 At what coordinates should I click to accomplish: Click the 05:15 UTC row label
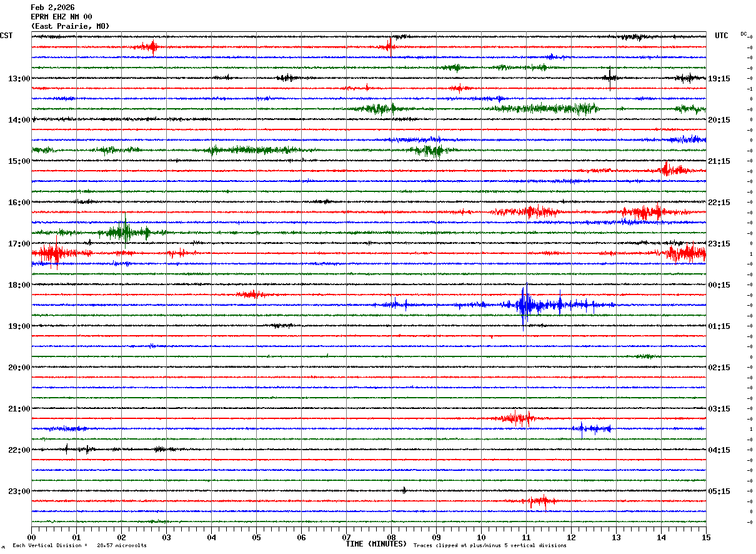pos(719,491)
